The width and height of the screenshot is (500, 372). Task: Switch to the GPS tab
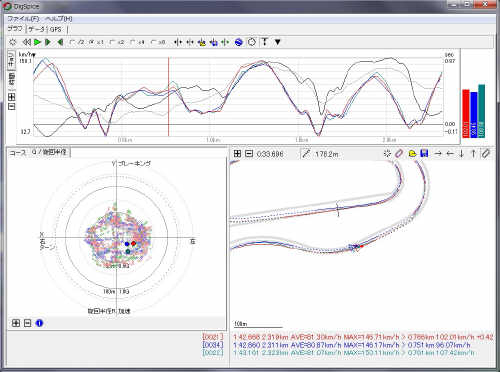[x=56, y=29]
